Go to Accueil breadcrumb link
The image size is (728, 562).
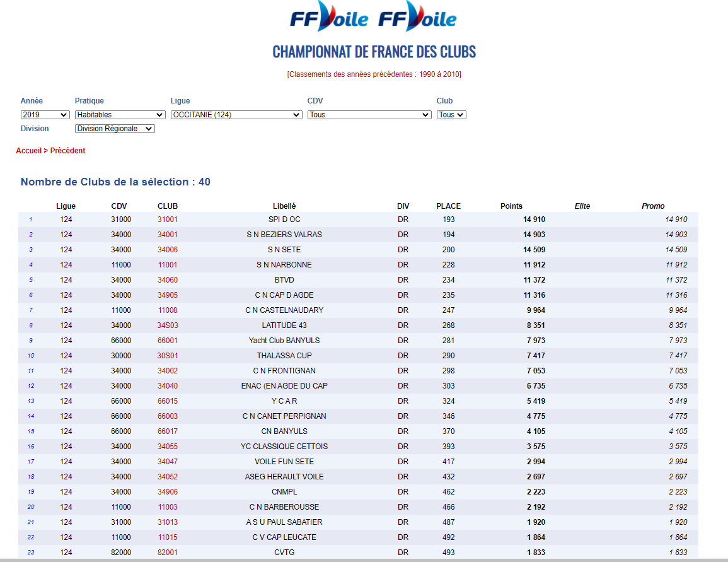tap(29, 151)
